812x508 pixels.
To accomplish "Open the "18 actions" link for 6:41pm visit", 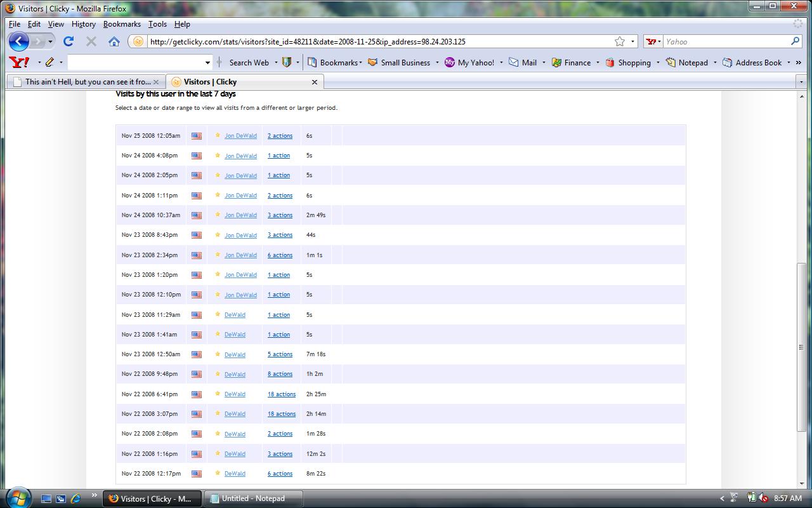I will tap(282, 394).
